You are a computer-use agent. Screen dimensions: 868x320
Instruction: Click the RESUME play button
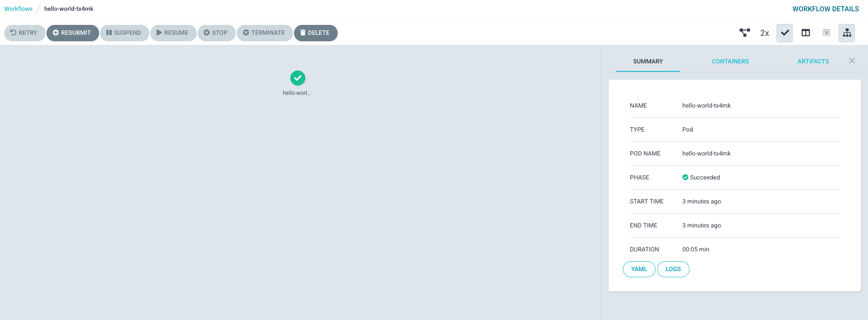point(173,33)
